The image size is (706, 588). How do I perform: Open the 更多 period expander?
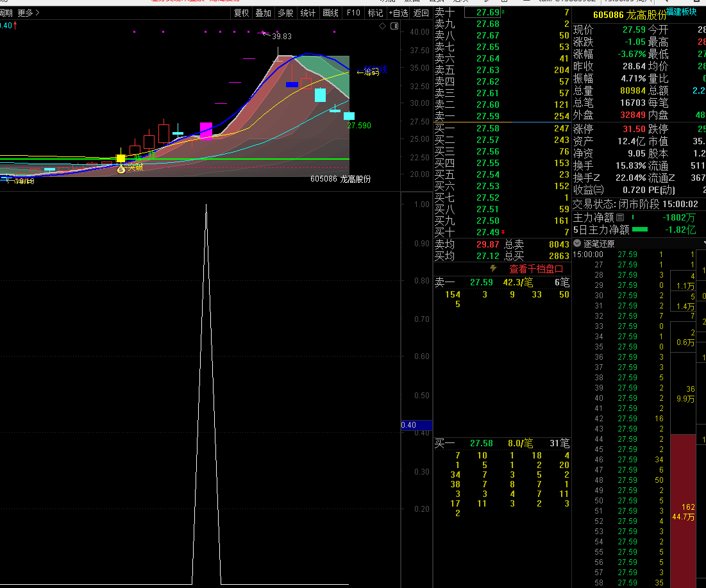pos(28,12)
